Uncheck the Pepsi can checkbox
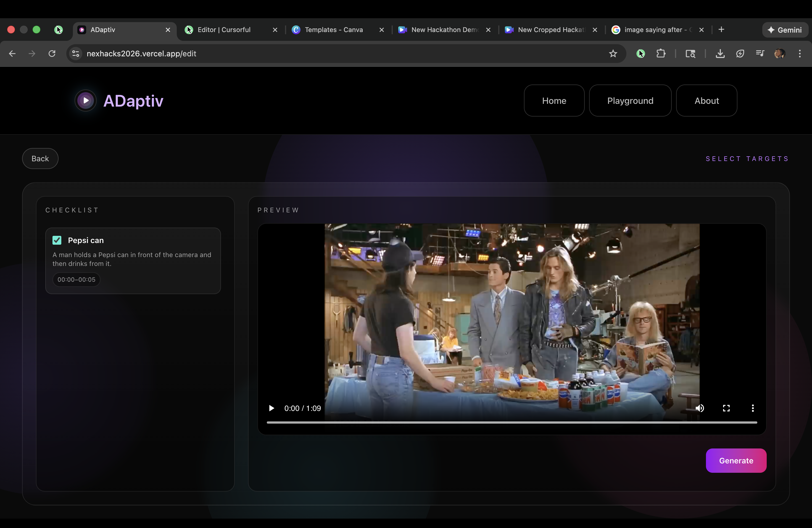 tap(57, 240)
